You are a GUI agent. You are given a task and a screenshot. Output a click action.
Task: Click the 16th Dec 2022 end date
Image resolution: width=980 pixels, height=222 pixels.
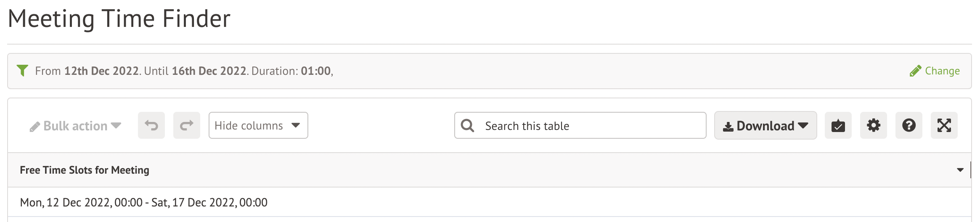[x=209, y=71]
